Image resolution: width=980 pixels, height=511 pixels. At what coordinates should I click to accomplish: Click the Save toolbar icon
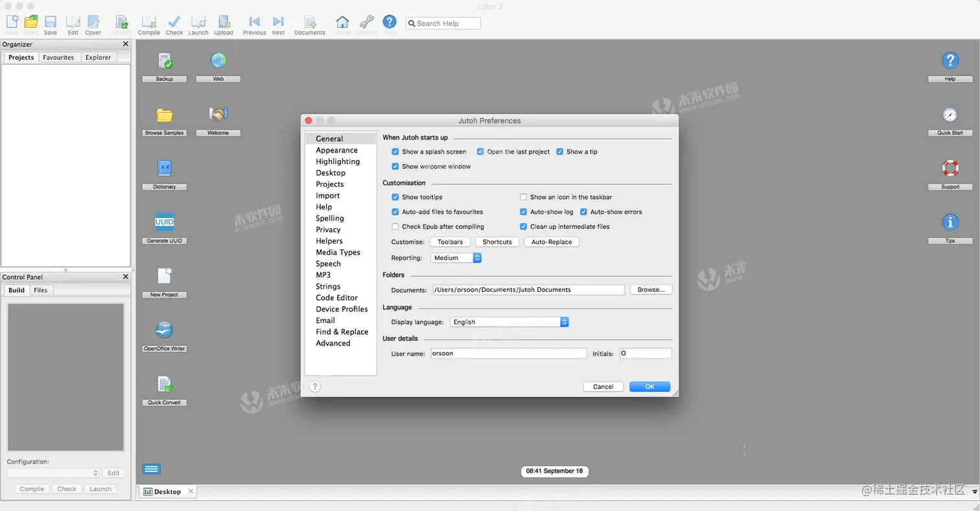coord(50,23)
